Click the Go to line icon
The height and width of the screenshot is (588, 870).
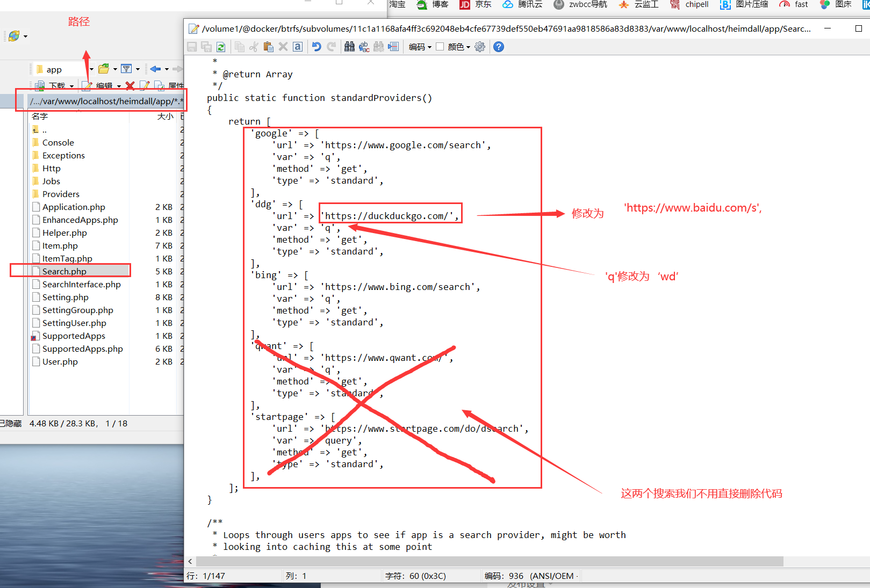[393, 47]
